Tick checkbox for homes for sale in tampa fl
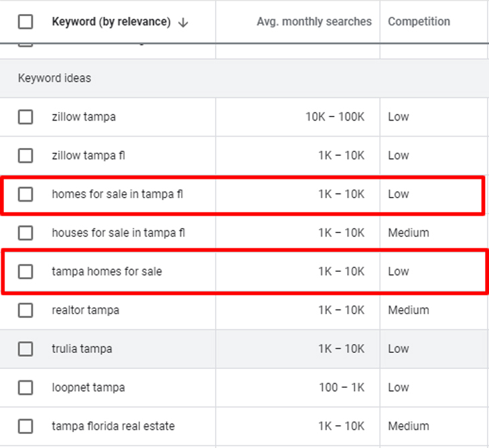489x448 pixels. point(25,194)
